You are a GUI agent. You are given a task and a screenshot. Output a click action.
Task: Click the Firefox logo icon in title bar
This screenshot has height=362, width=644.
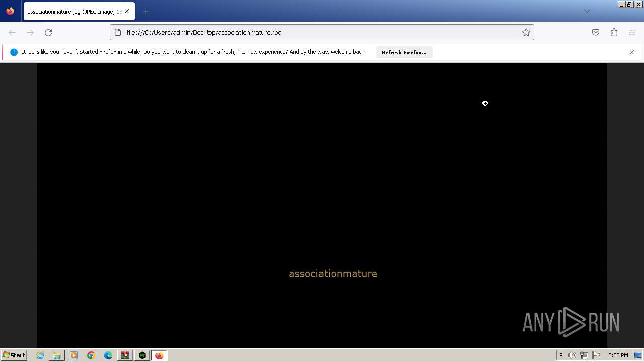(x=10, y=11)
